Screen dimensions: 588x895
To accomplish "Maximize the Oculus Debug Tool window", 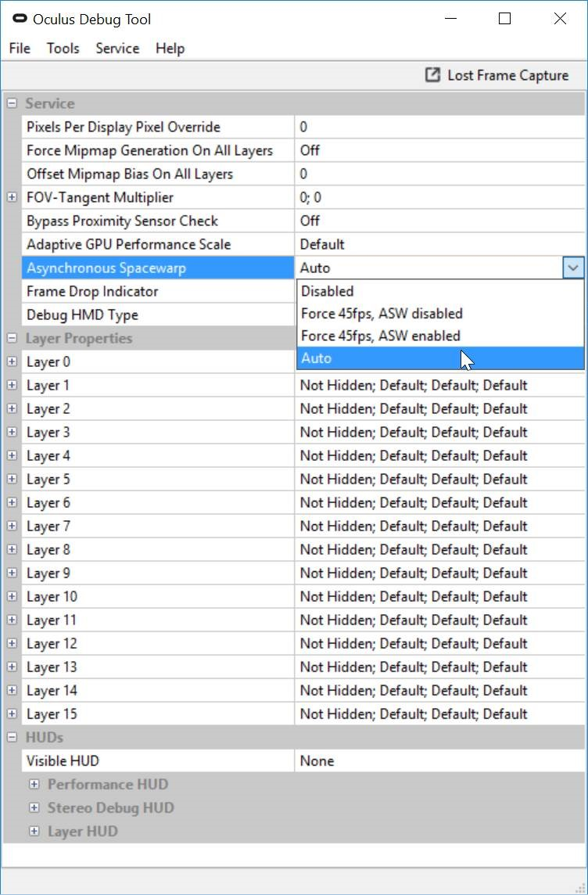I will tap(505, 18).
